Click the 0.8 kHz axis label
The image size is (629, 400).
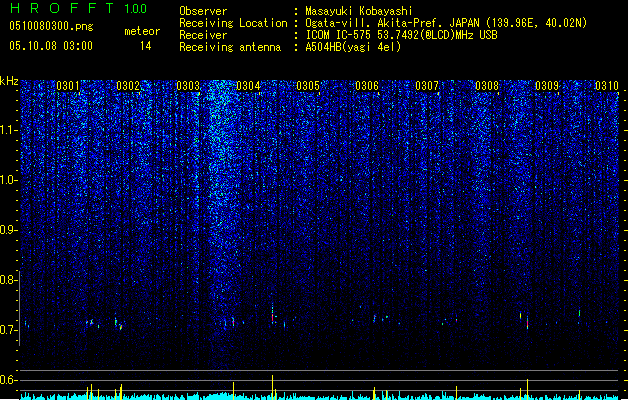pos(8,280)
